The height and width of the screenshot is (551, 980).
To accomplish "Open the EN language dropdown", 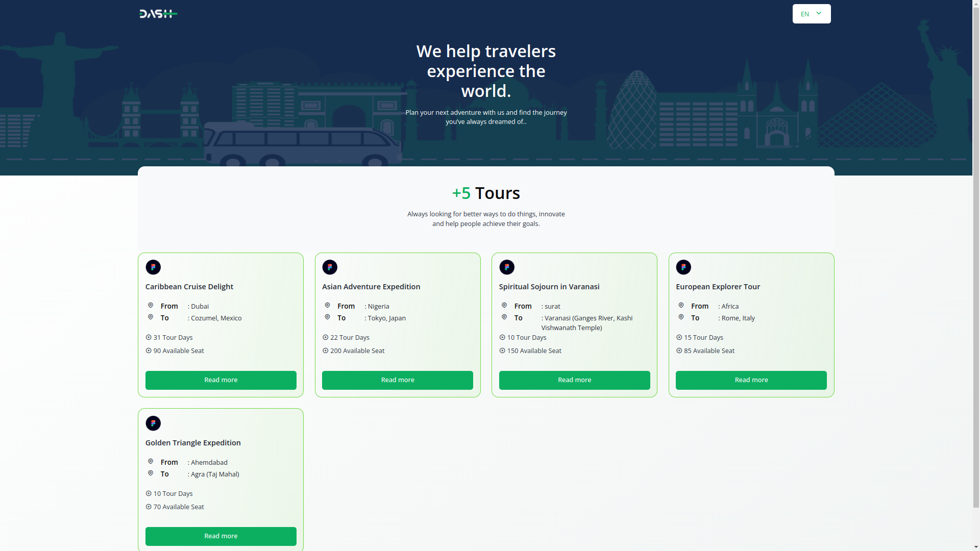I will pyautogui.click(x=811, y=14).
